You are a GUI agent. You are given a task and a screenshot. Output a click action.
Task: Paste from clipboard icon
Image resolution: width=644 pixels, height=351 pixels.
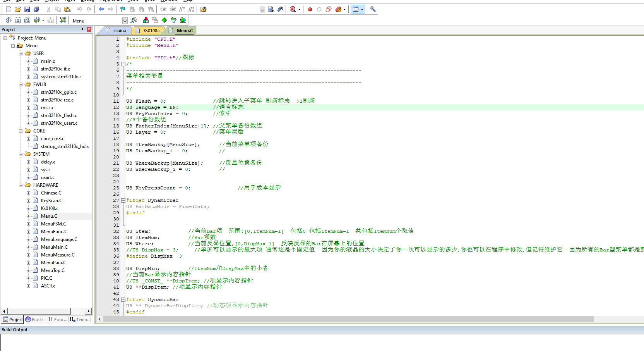67,9
